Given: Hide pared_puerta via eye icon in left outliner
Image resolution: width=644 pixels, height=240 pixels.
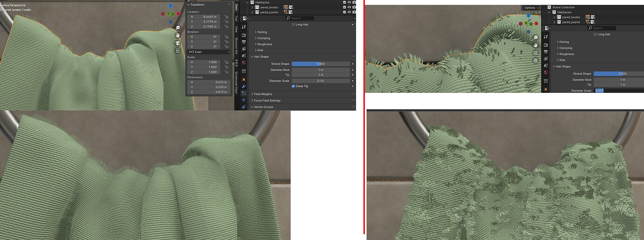Looking at the screenshot, I should point(349,12).
